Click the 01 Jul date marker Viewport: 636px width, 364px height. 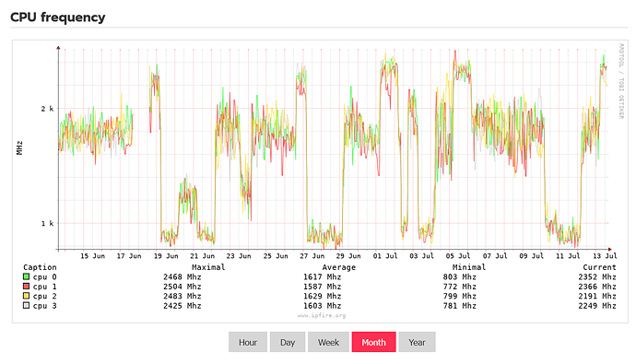pyautogui.click(x=385, y=256)
